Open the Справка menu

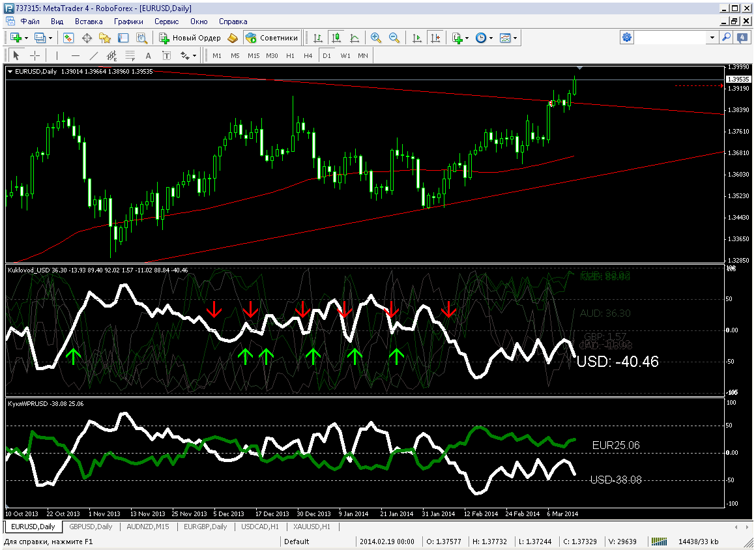pyautogui.click(x=233, y=22)
